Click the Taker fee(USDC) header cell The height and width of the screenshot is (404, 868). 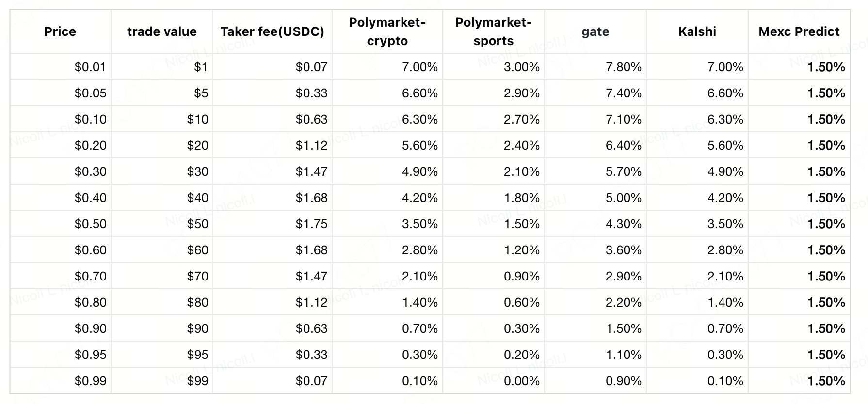(x=273, y=31)
